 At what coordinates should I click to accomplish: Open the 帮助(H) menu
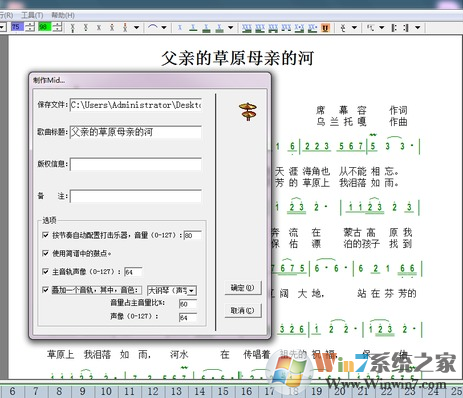(63, 15)
